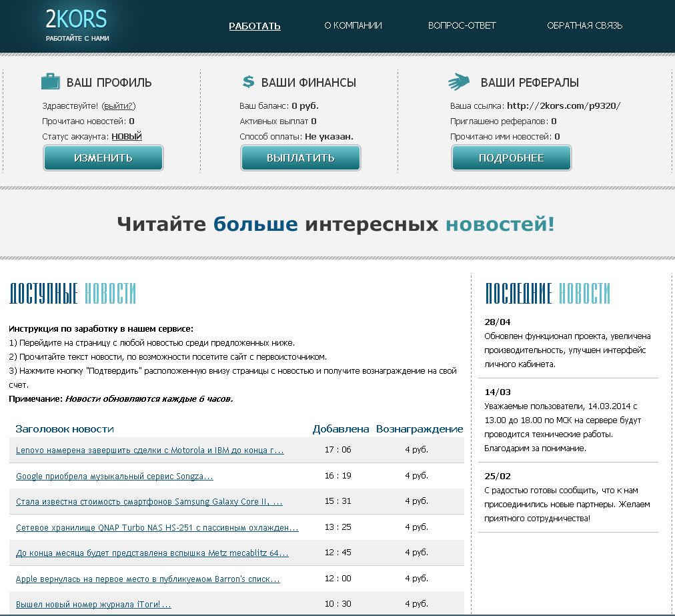Go to Вопрос-ответ page
Viewport: 675px width, 616px height.
tap(462, 26)
